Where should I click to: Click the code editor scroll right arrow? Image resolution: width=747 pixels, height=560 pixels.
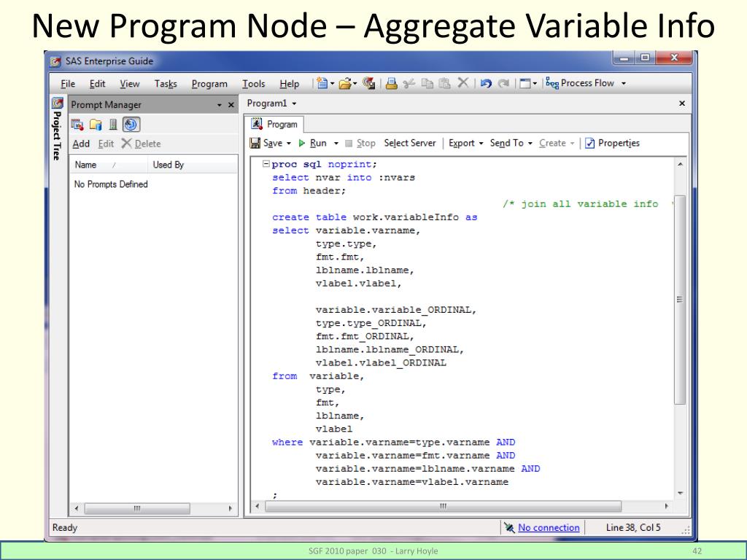click(667, 506)
